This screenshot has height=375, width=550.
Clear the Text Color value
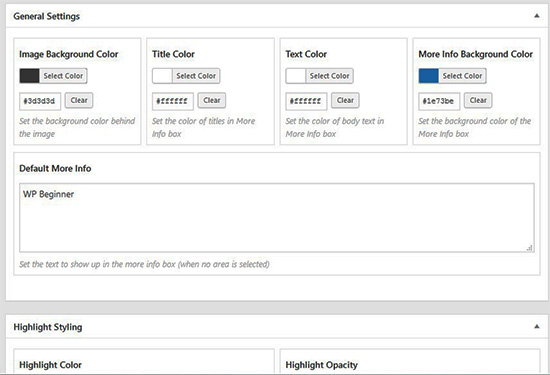[345, 100]
